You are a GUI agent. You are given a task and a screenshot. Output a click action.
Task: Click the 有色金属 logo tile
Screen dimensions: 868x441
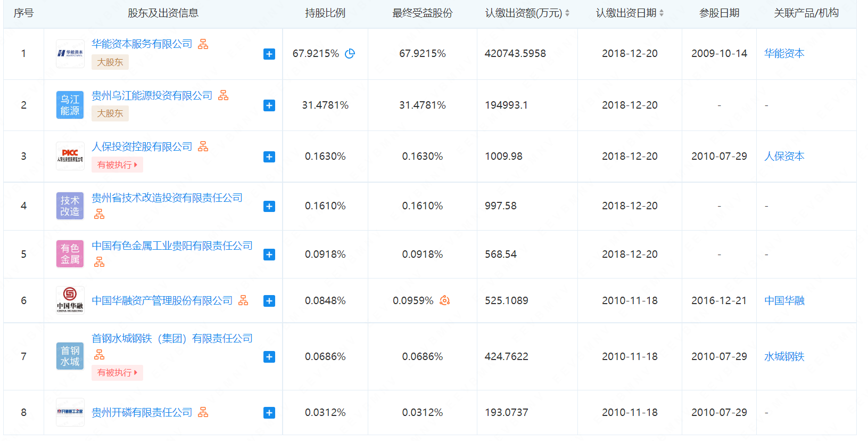[x=70, y=254]
